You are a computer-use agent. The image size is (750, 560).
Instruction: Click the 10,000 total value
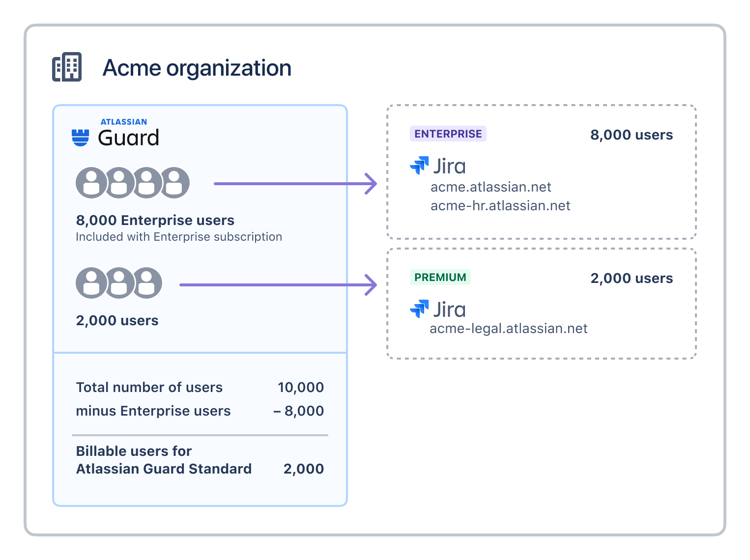point(301,388)
